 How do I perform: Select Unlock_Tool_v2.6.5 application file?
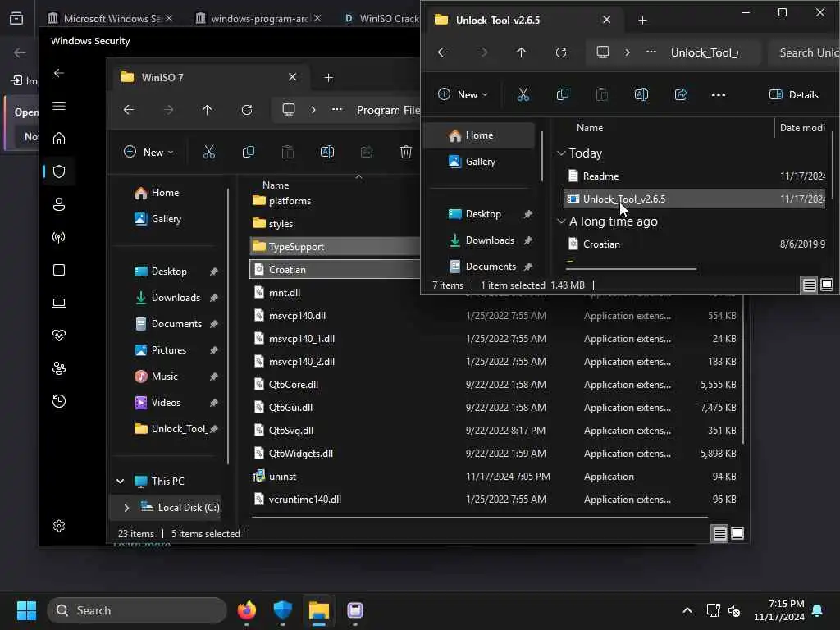point(694,199)
